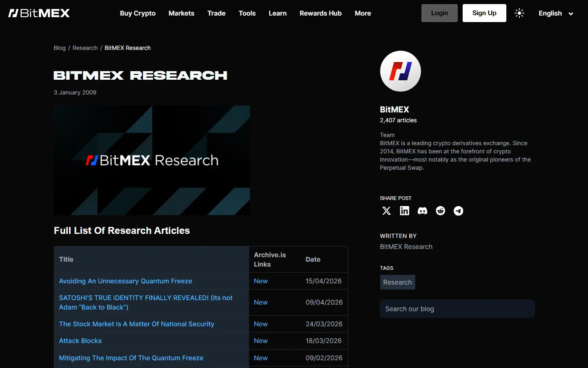Open Mitigating The Impact Of Quantum Freeze article
588x368 pixels.
pyautogui.click(x=131, y=358)
